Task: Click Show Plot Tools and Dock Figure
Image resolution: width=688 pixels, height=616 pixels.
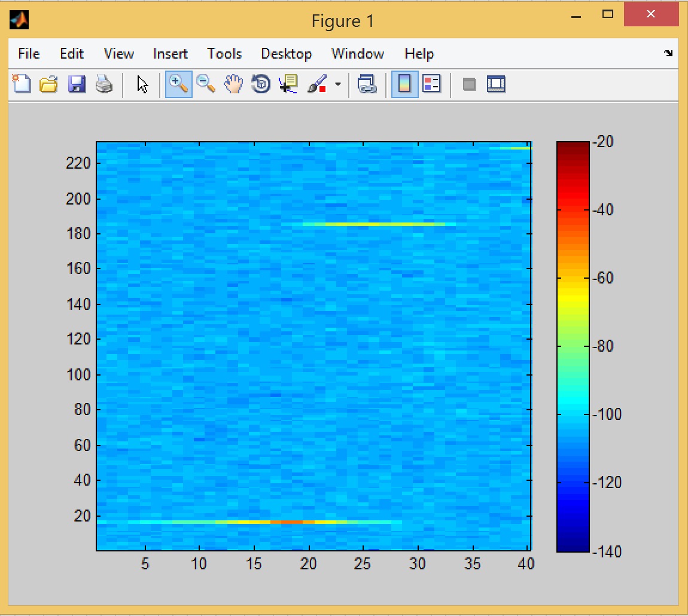Action: coord(497,84)
